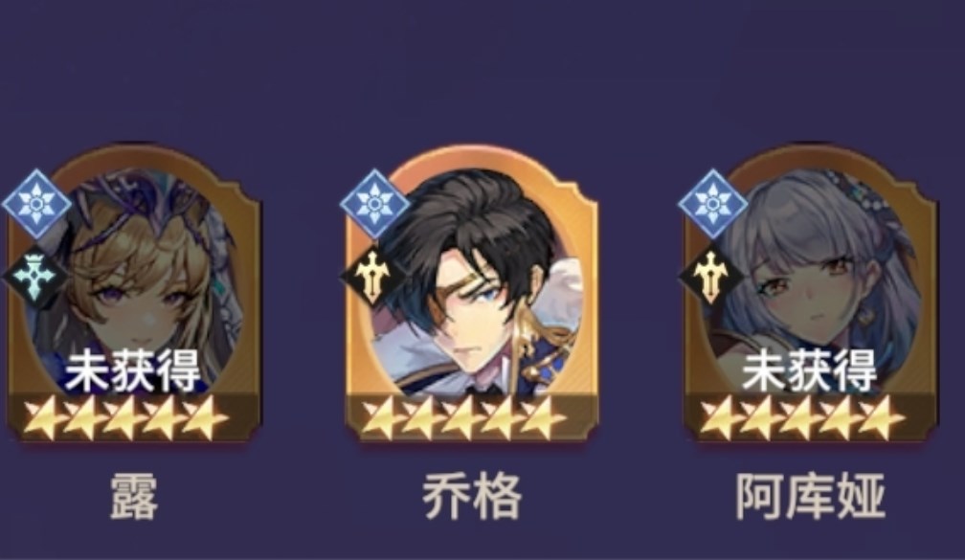The image size is (965, 560).
Task: Click the 未获得 label on 阿库娅's card
Action: point(809,370)
